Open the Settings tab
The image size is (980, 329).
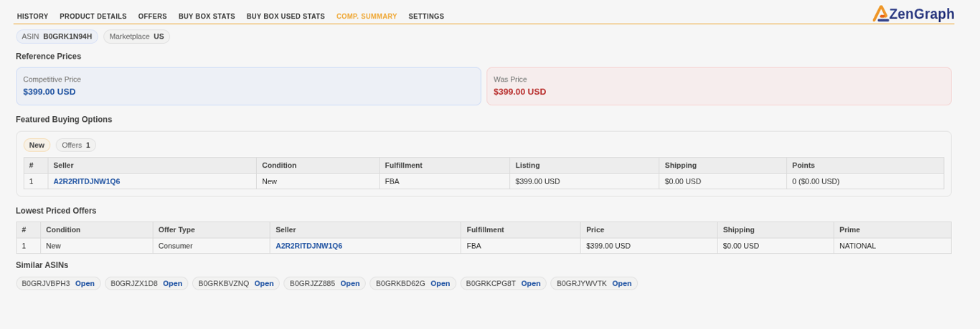pyautogui.click(x=426, y=16)
